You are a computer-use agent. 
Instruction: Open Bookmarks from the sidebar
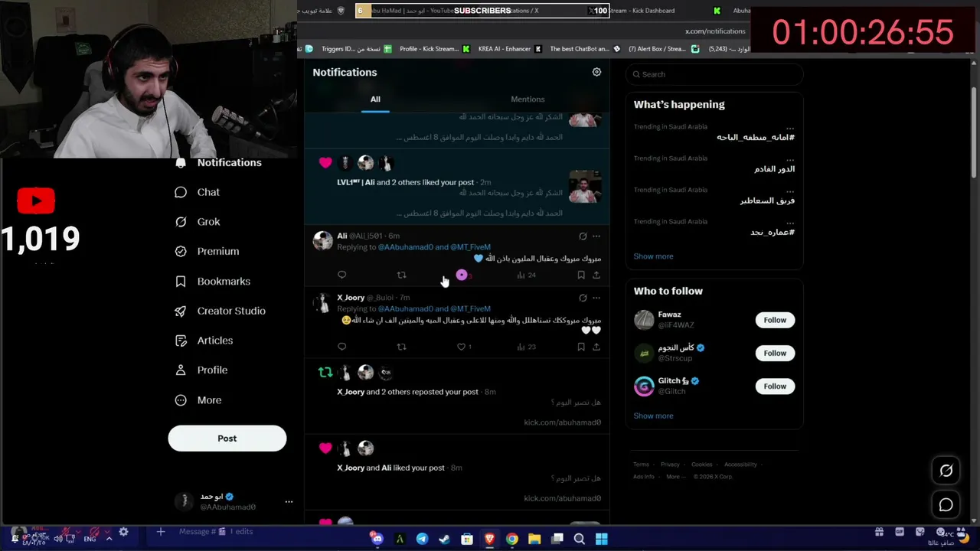213,282
